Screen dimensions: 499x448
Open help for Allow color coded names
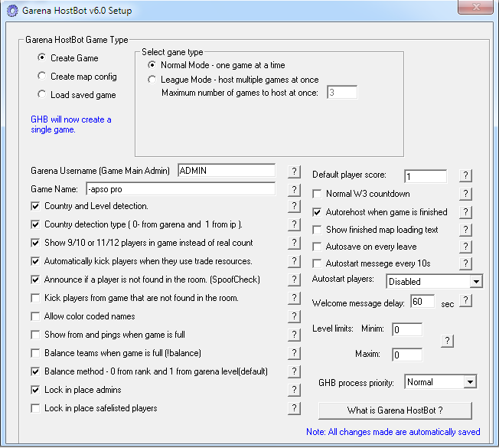(x=295, y=316)
